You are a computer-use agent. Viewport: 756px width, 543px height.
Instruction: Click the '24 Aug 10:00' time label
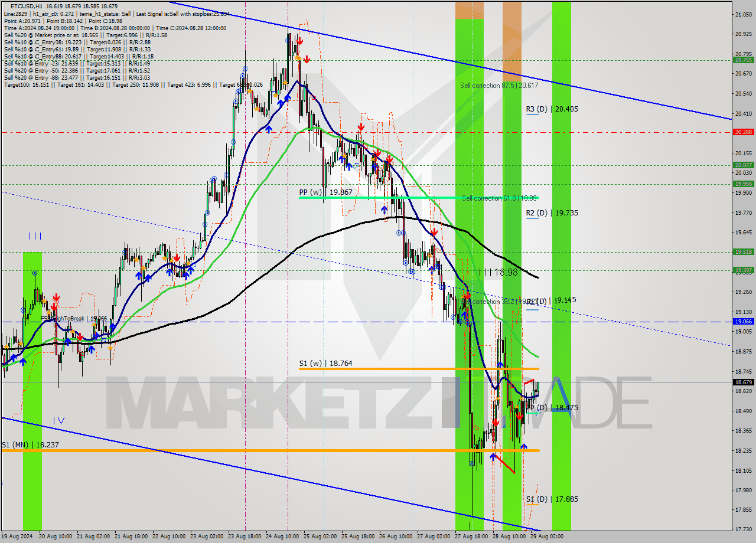282,537
